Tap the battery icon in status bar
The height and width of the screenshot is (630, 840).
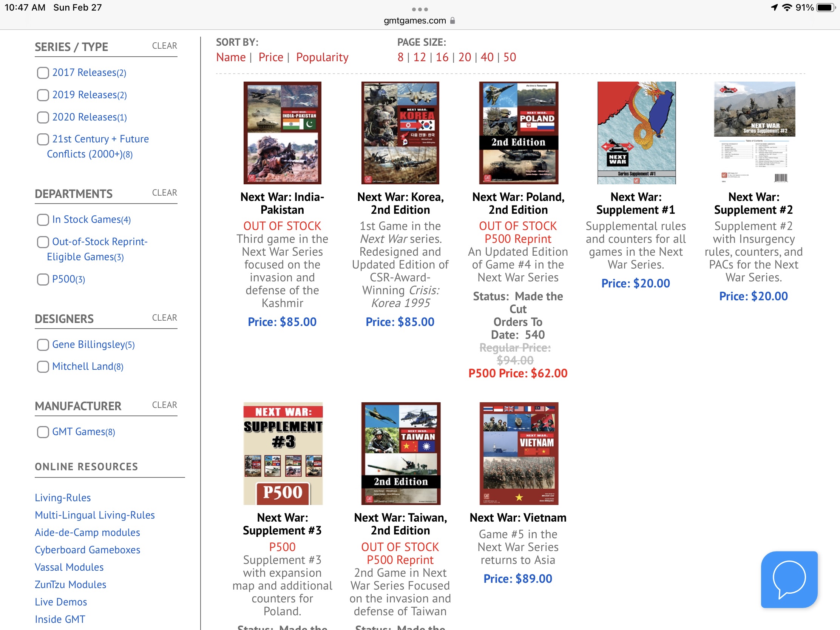pos(826,8)
